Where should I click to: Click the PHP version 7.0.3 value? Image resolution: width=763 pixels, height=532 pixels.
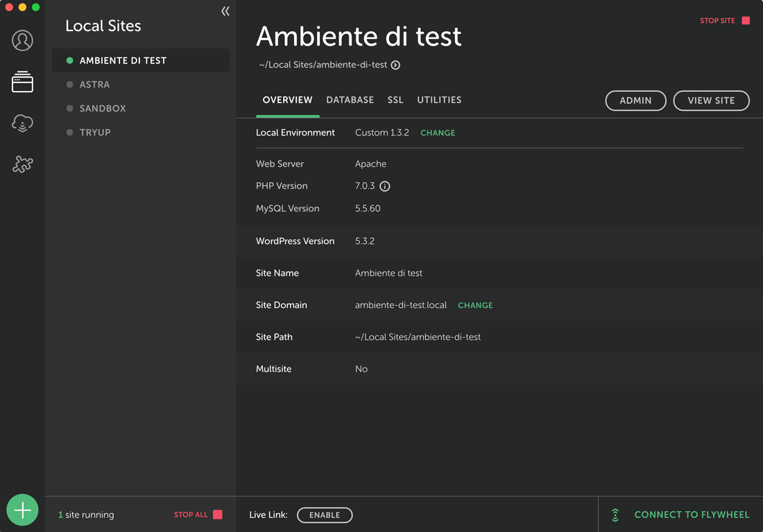pyautogui.click(x=364, y=186)
